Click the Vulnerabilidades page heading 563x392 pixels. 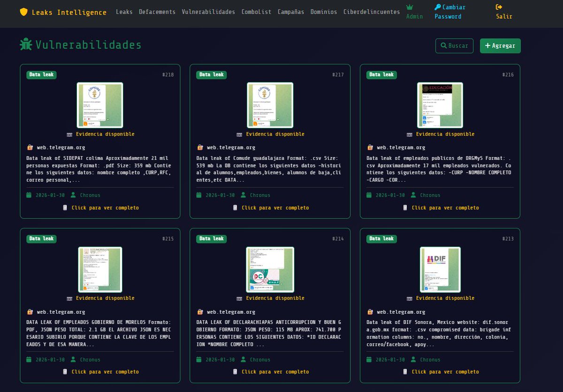tap(88, 45)
